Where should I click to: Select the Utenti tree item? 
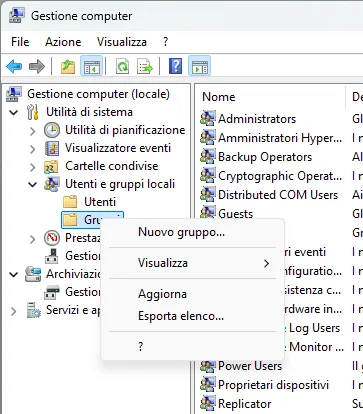(x=100, y=202)
